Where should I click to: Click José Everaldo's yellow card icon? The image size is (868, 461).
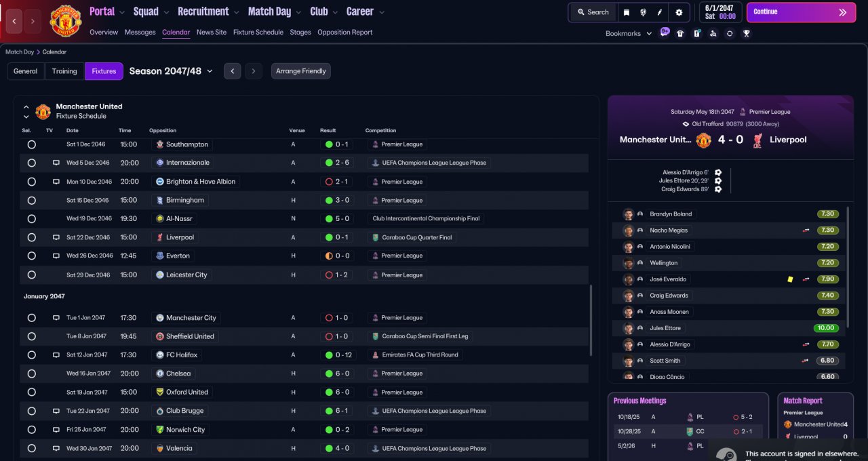click(790, 279)
